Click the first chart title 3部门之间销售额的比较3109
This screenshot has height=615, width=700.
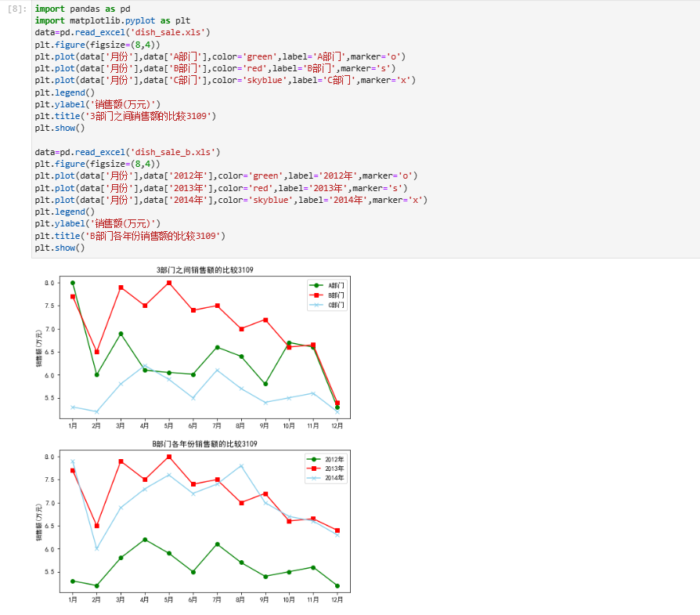[205, 270]
